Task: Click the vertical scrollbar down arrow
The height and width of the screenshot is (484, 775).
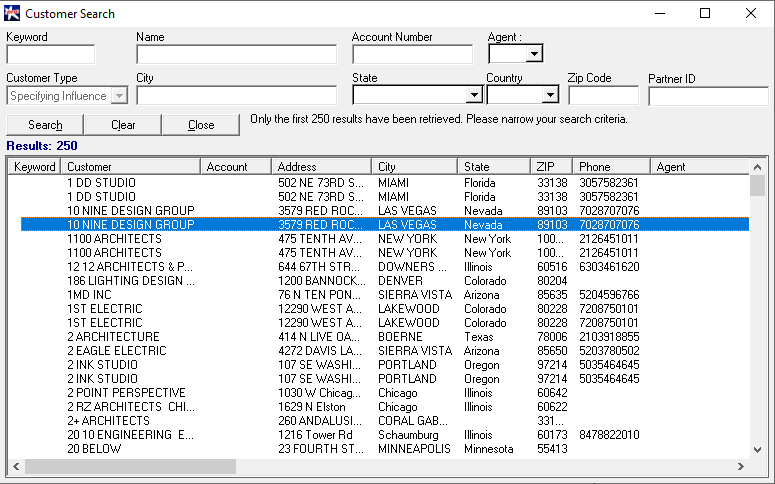Action: [x=758, y=450]
